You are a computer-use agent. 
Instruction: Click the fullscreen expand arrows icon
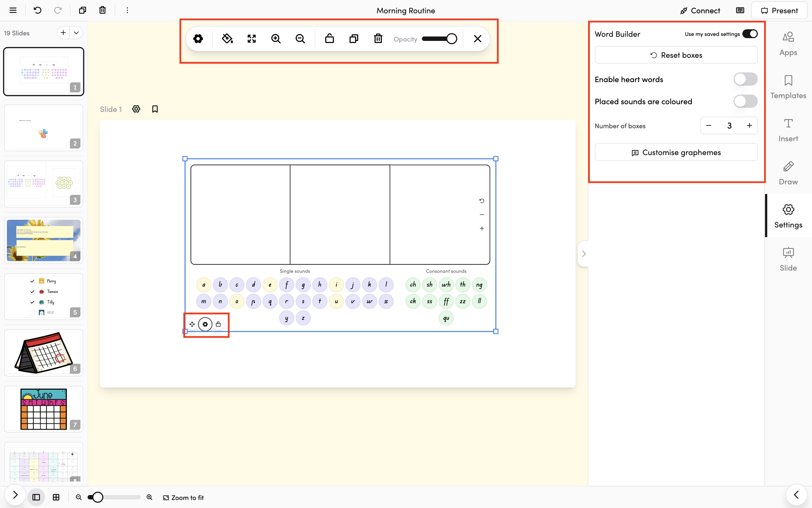pyautogui.click(x=251, y=39)
